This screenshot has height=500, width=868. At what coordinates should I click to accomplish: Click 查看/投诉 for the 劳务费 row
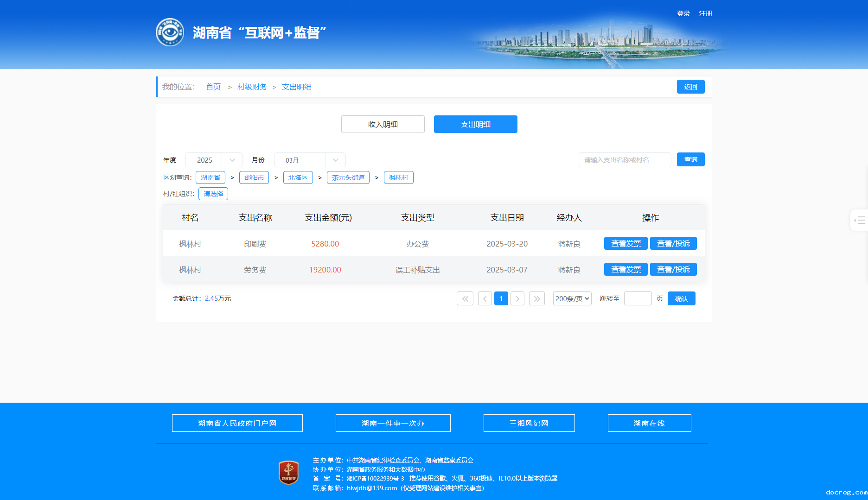673,269
